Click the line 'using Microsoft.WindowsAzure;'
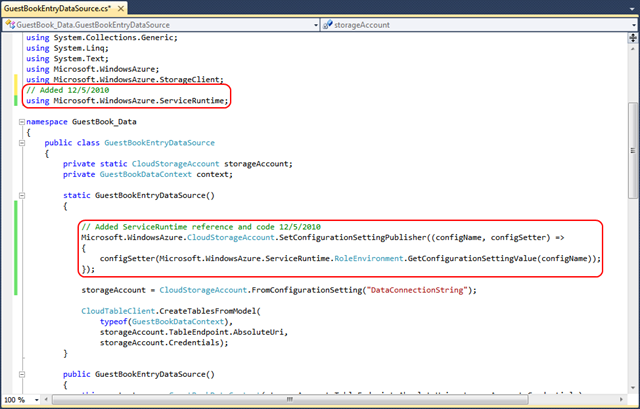The image size is (640, 409). pos(93,69)
